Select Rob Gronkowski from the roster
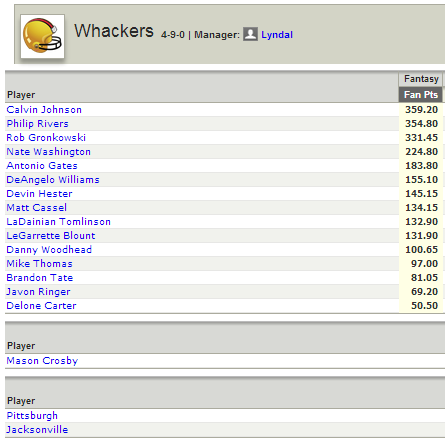The image size is (445, 439). tap(46, 138)
